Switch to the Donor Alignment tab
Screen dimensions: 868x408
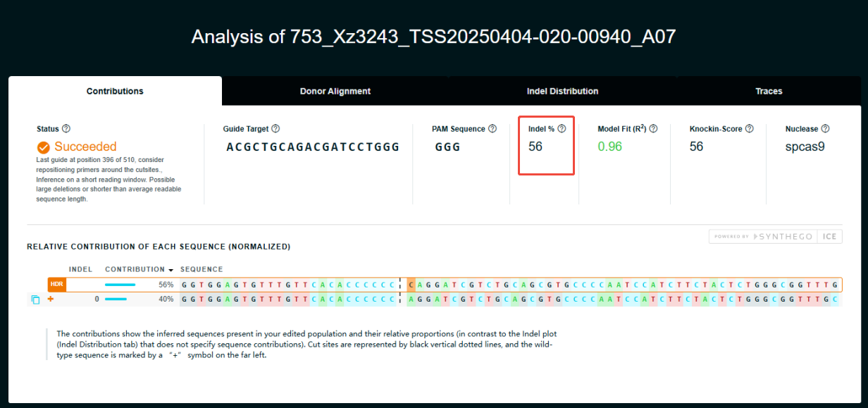[335, 91]
